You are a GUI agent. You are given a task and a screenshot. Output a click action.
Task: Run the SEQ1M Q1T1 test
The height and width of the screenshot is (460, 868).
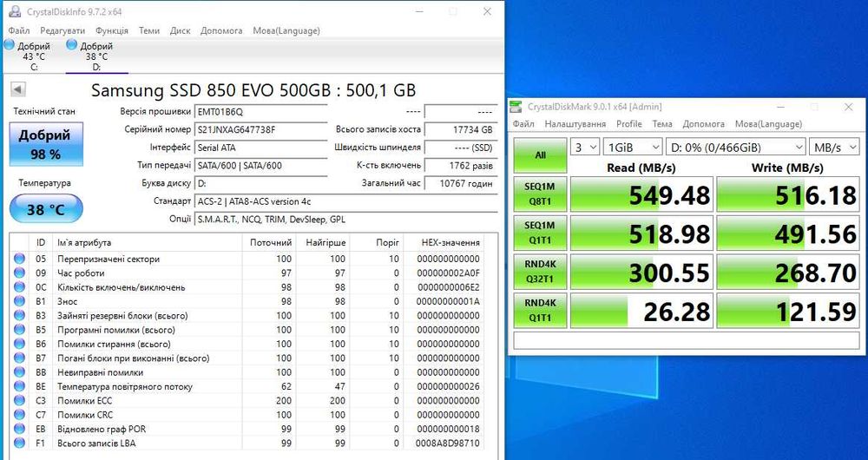540,233
